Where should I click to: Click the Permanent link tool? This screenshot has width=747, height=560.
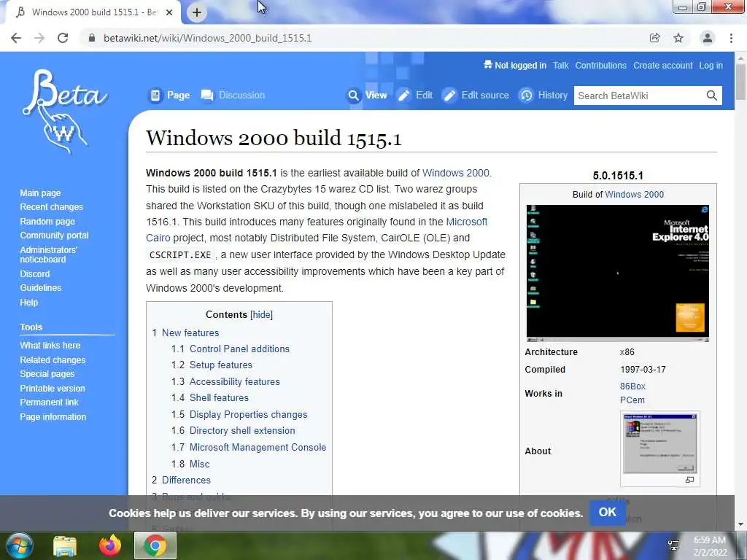[x=49, y=402]
